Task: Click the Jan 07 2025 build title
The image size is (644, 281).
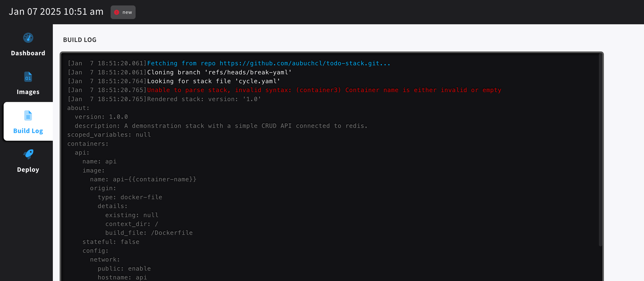Action: click(x=56, y=12)
